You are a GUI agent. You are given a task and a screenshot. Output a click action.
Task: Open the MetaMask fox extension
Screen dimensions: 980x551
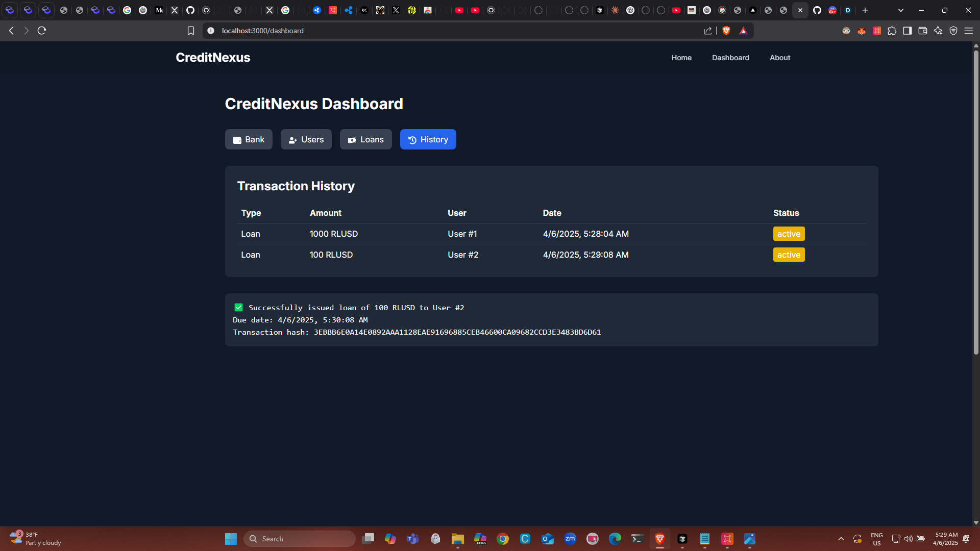[862, 31]
